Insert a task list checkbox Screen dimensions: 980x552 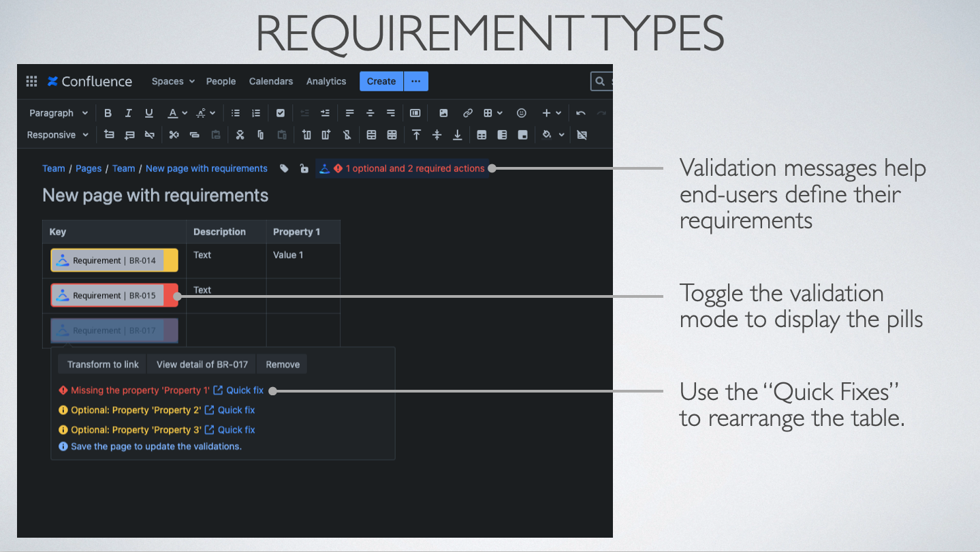point(280,113)
